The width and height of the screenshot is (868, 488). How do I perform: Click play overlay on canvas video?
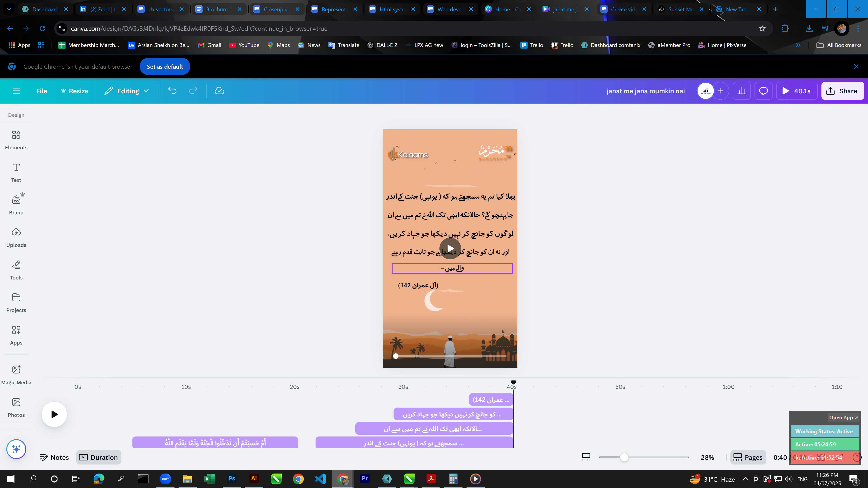pyautogui.click(x=450, y=249)
